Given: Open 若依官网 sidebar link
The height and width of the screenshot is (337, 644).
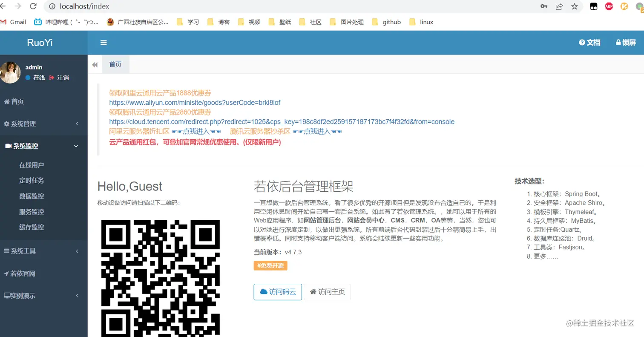Looking at the screenshot, I should (x=44, y=274).
